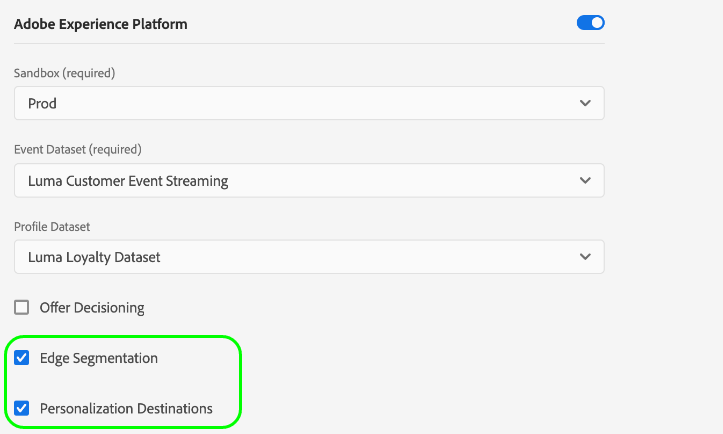Click the Offer Decisioning label text

(x=92, y=308)
